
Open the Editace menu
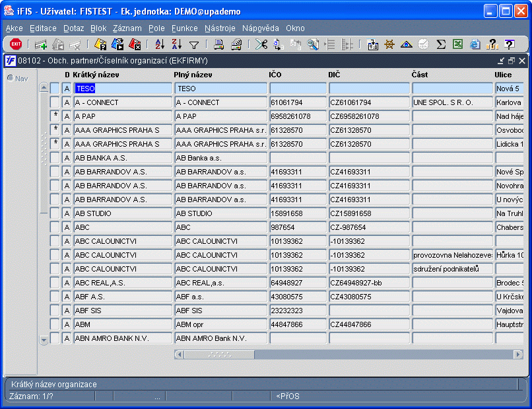pos(43,28)
